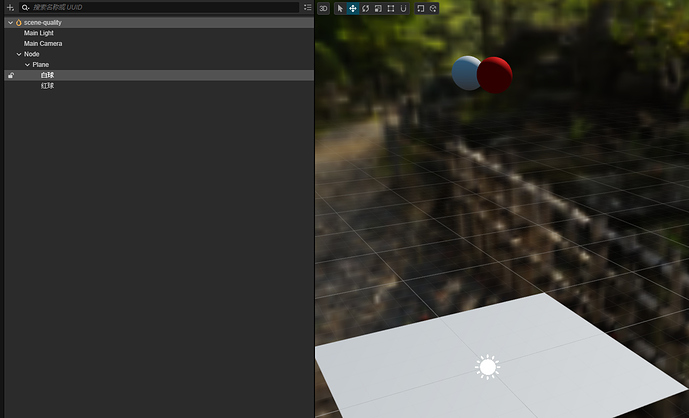The width and height of the screenshot is (689, 418).
Task: Collapse the scene-quality root node
Action: coord(11,22)
